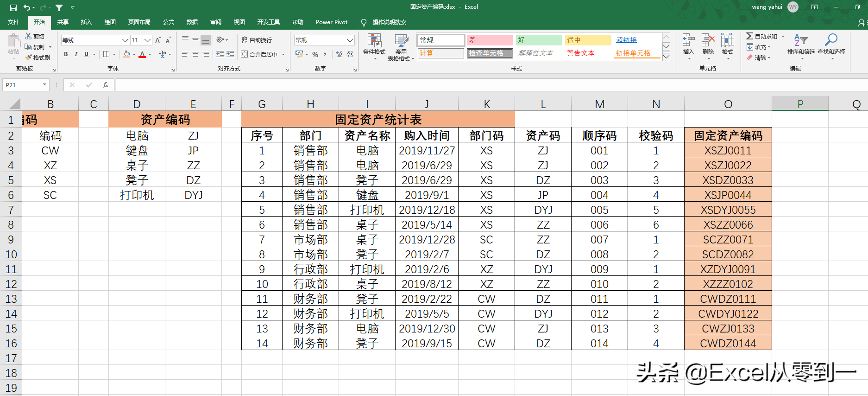
Task: Click the decrease decimal icon
Action: [350, 54]
